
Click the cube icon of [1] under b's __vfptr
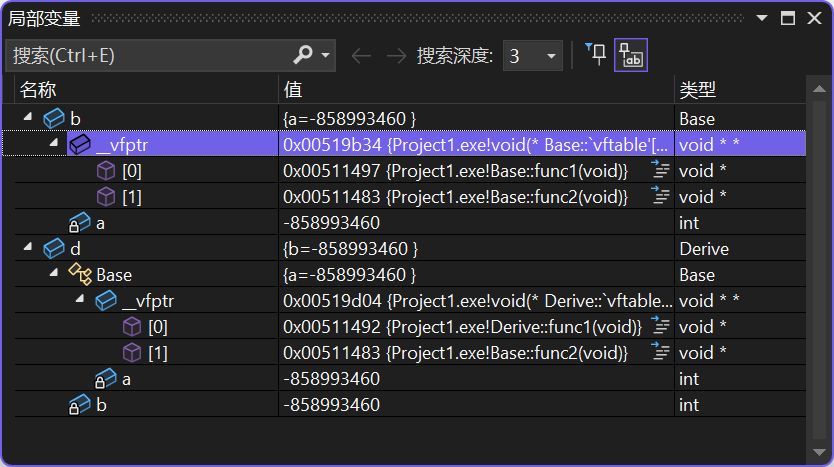coord(106,197)
